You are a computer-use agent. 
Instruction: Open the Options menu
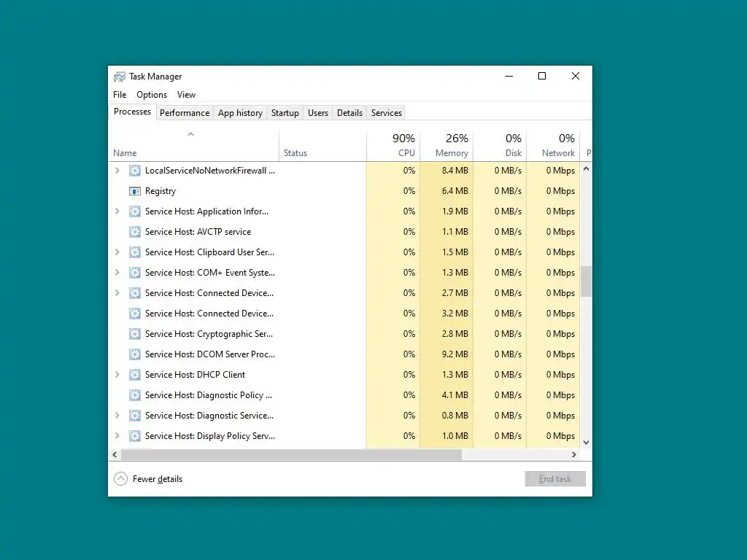pos(152,95)
